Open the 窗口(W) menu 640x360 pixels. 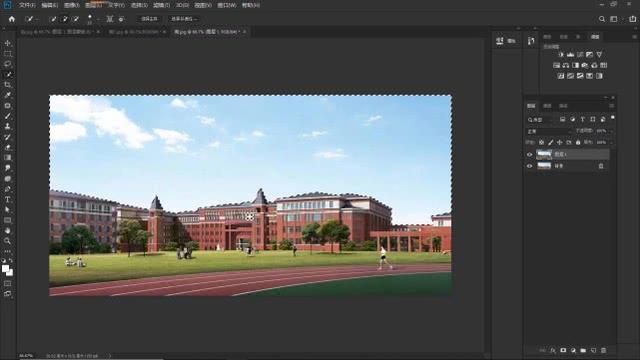pyautogui.click(x=227, y=5)
